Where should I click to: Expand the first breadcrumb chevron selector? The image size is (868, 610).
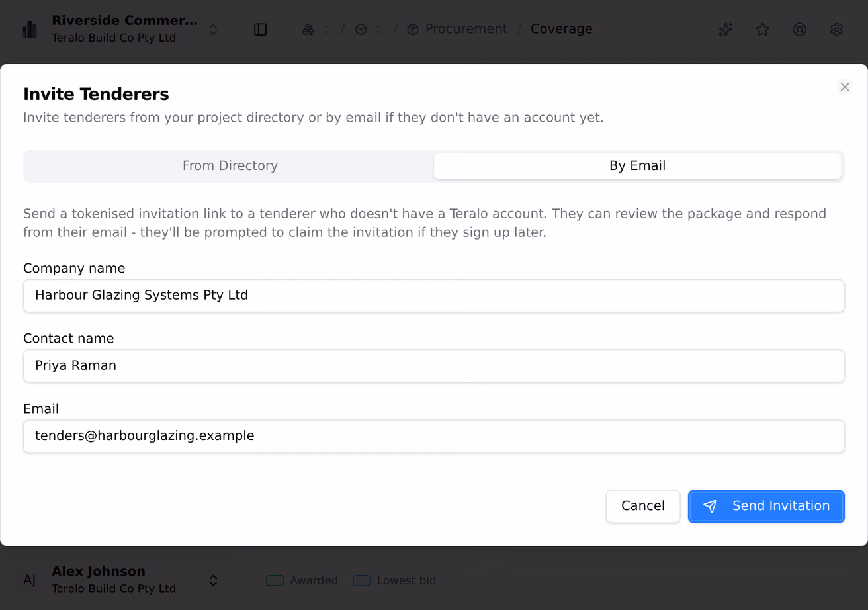[x=326, y=30]
